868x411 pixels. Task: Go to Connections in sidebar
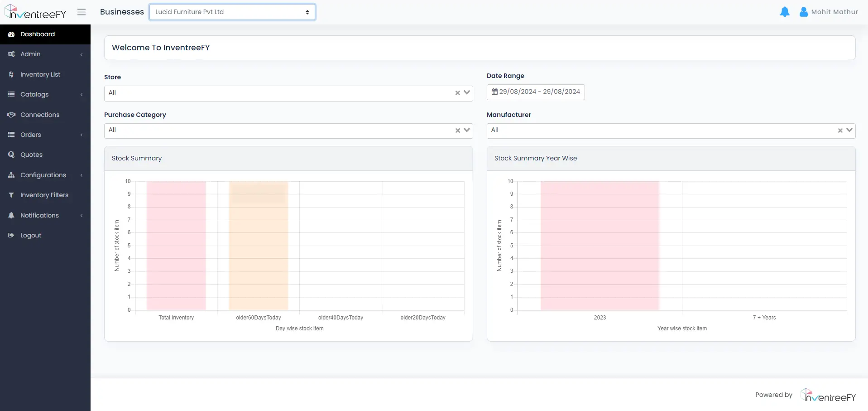(40, 115)
